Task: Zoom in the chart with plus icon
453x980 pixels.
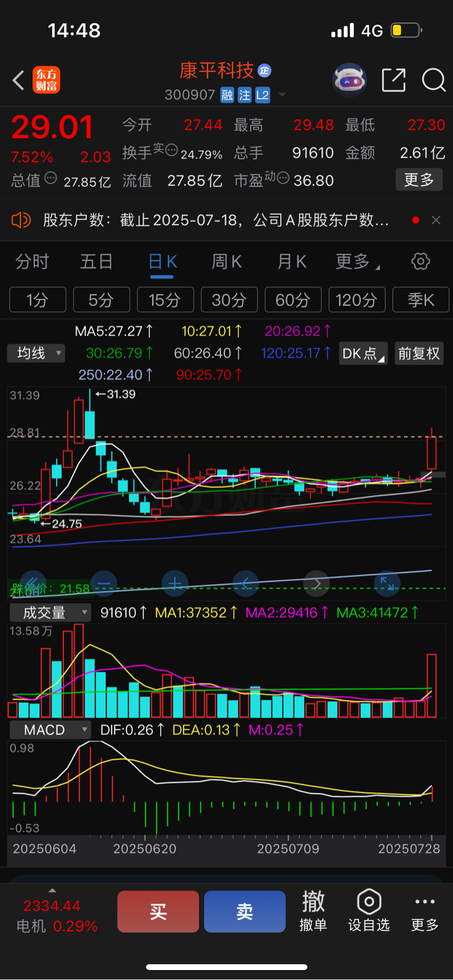Action: (175, 583)
